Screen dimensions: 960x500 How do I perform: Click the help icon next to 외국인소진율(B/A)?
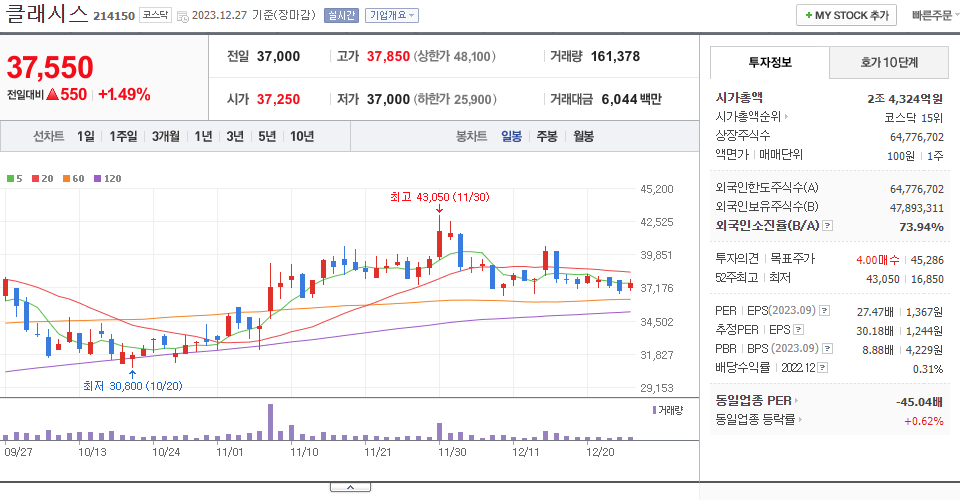pyautogui.click(x=827, y=226)
